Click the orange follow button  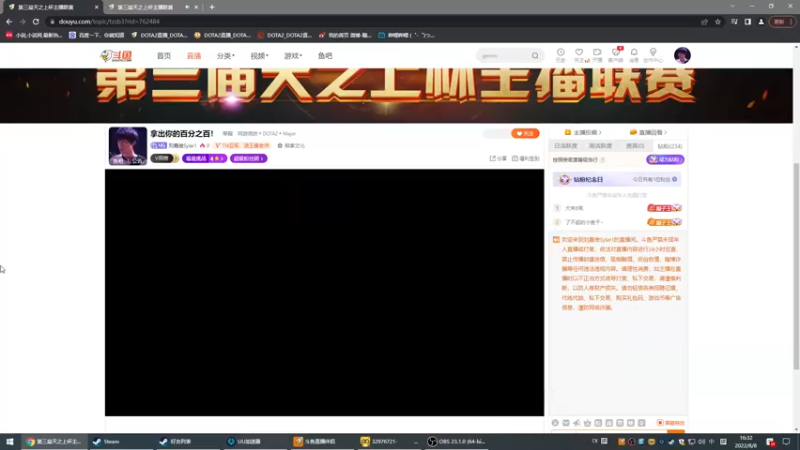(x=525, y=134)
